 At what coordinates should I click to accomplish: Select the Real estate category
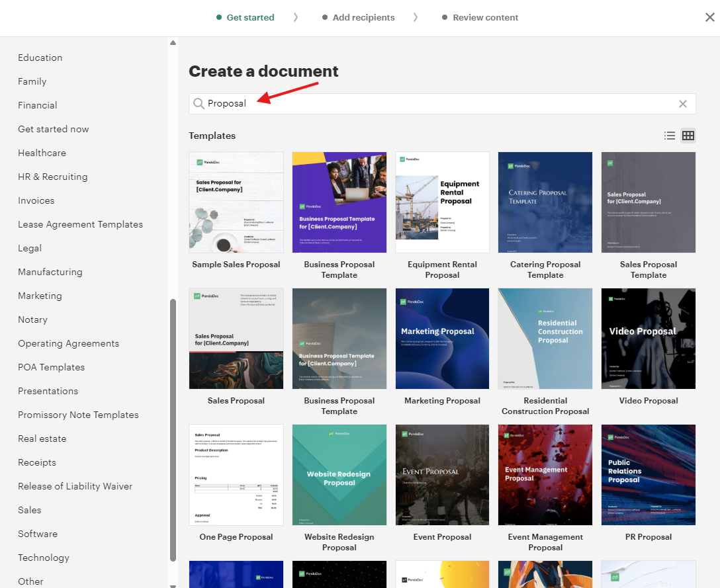coord(42,439)
